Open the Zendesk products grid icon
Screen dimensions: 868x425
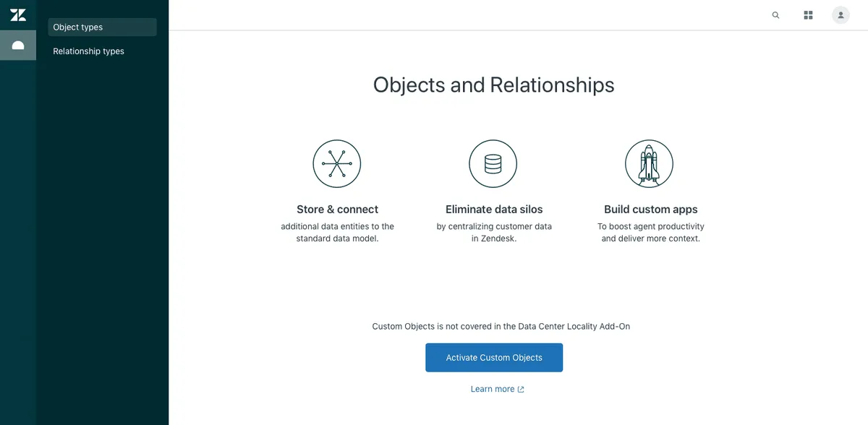coord(808,15)
